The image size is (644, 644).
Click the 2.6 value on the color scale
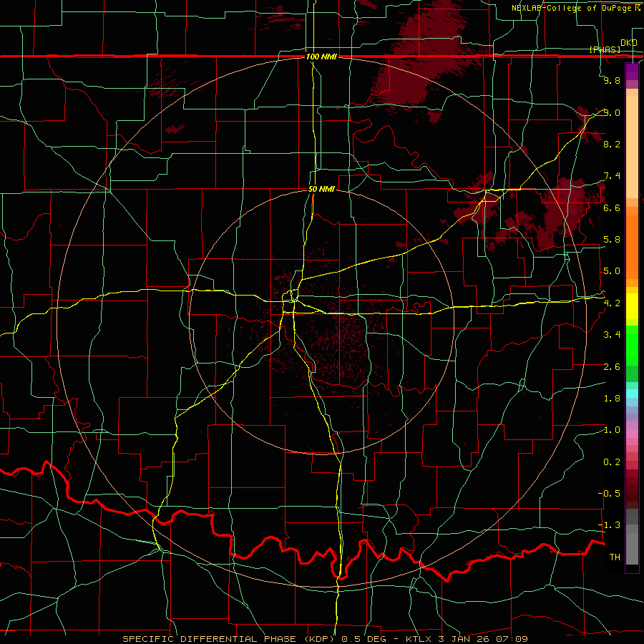612,367
